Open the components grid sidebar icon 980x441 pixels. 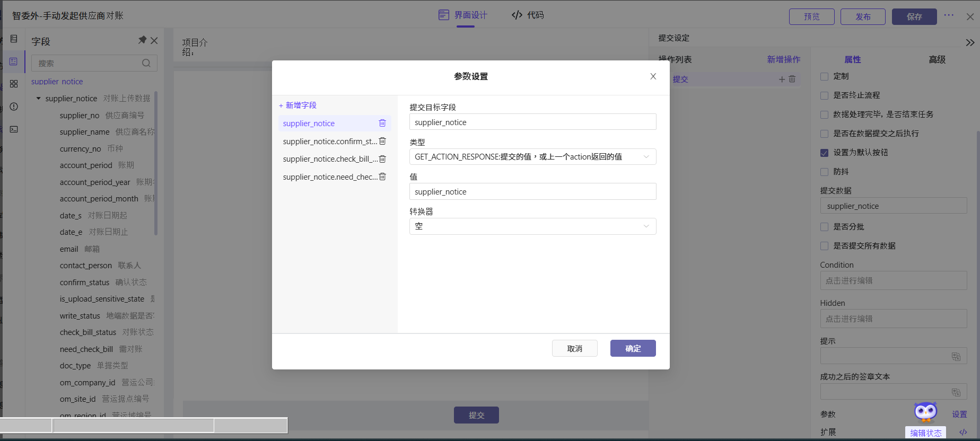pos(14,84)
